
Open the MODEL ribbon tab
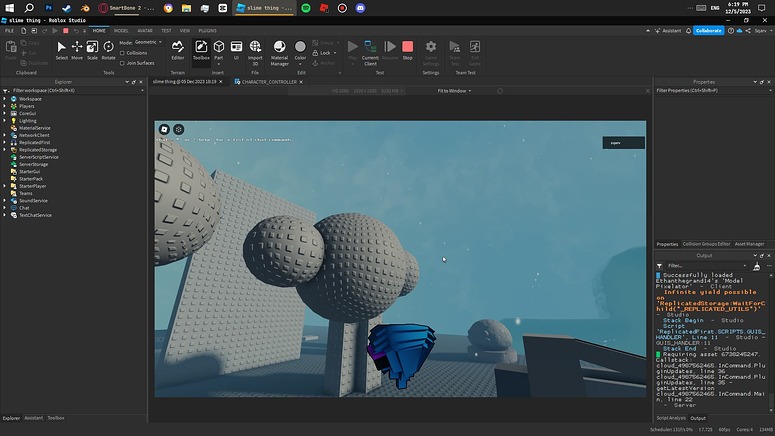tap(121, 31)
